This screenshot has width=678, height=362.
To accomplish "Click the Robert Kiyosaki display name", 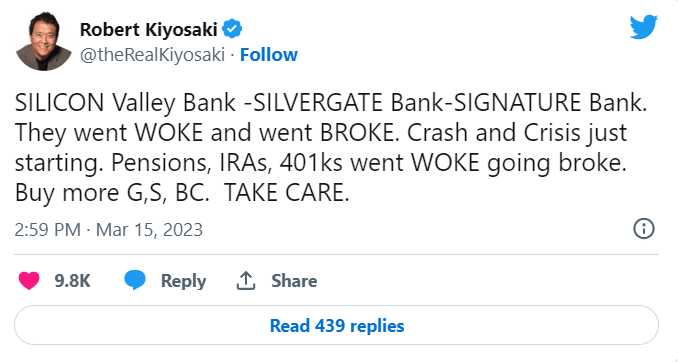I will (x=148, y=29).
